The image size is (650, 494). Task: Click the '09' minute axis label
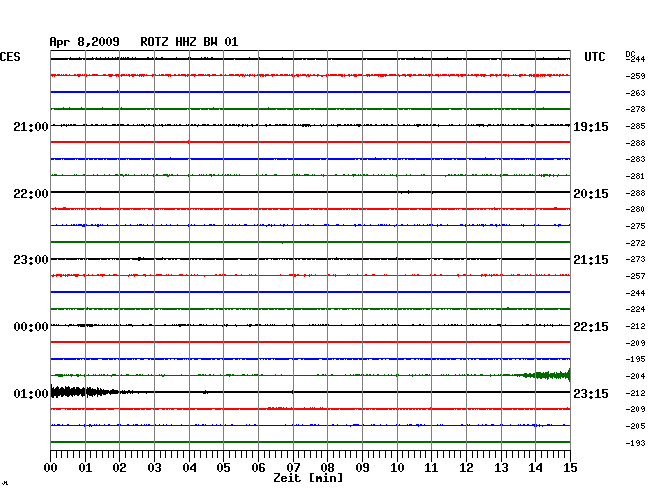[x=362, y=468]
